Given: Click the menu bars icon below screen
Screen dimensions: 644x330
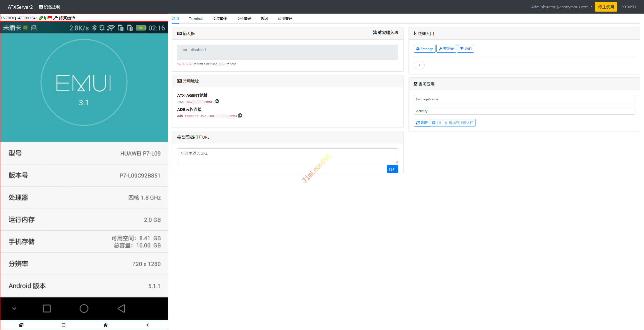Looking at the screenshot, I should click(x=63, y=325).
